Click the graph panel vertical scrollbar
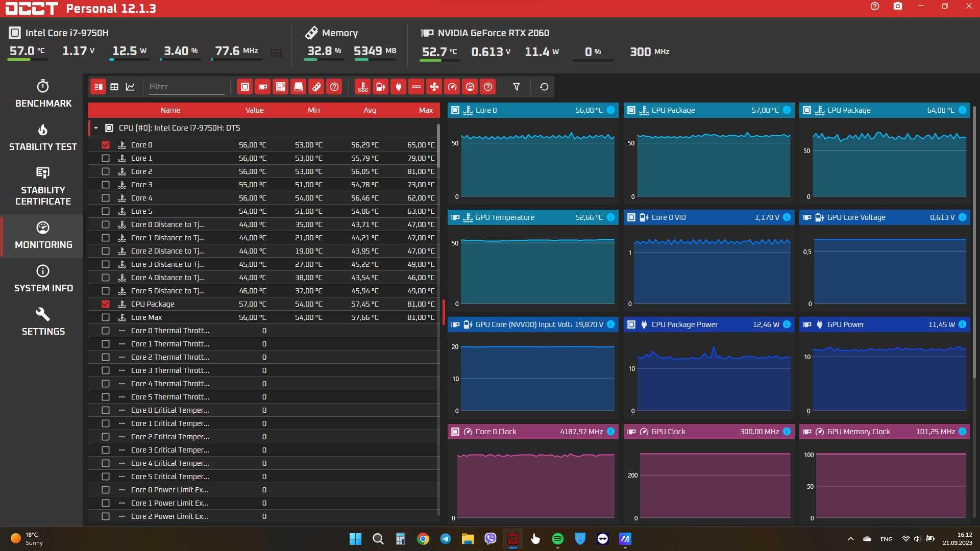The width and height of the screenshot is (980, 551). pyautogui.click(x=974, y=242)
